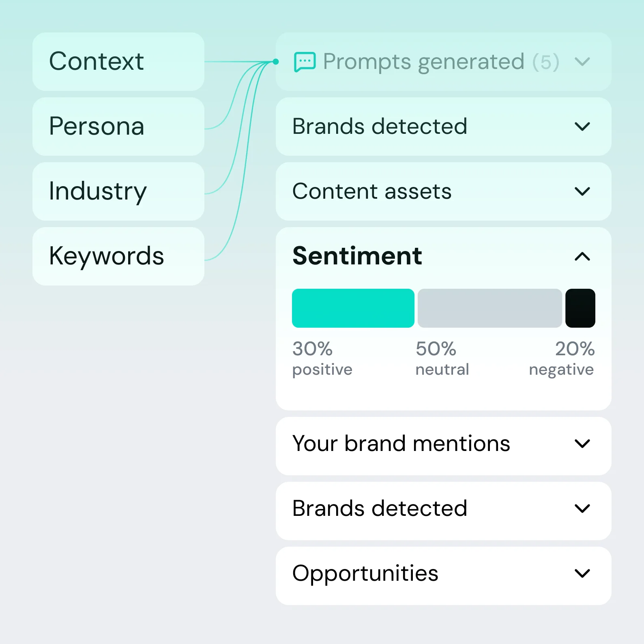Image resolution: width=644 pixels, height=644 pixels.
Task: Collapse the Sentiment panel chevron
Action: point(582,256)
